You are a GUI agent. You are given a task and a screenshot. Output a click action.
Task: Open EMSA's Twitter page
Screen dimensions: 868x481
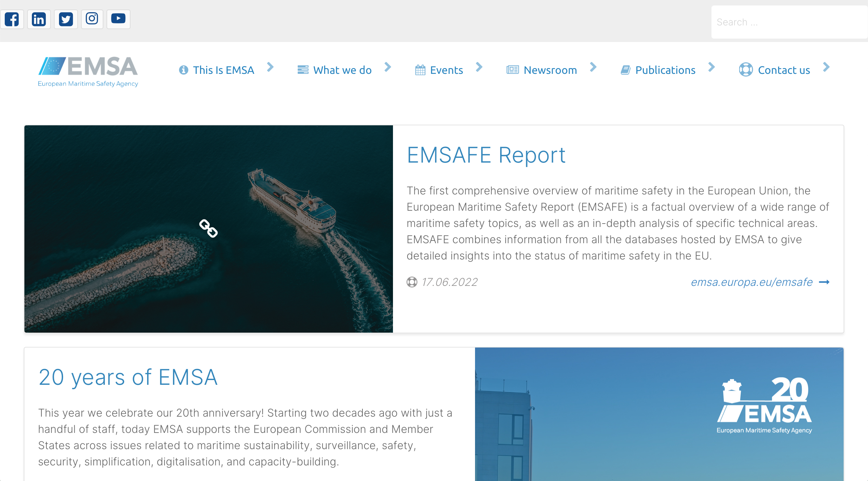pos(65,19)
